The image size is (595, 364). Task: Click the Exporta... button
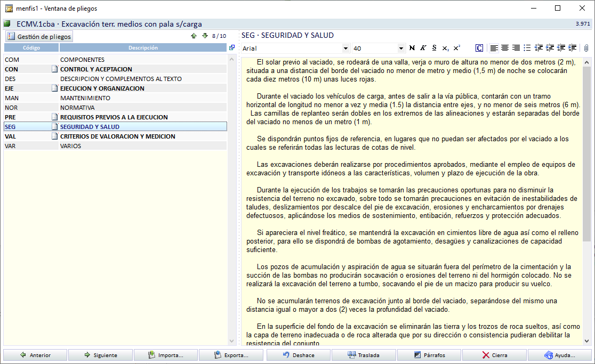coord(231,355)
